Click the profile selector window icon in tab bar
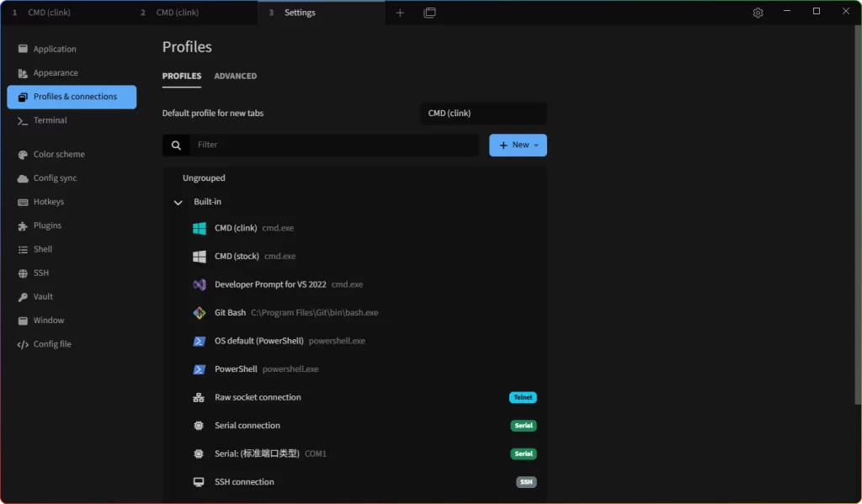This screenshot has width=862, height=504. click(x=430, y=13)
